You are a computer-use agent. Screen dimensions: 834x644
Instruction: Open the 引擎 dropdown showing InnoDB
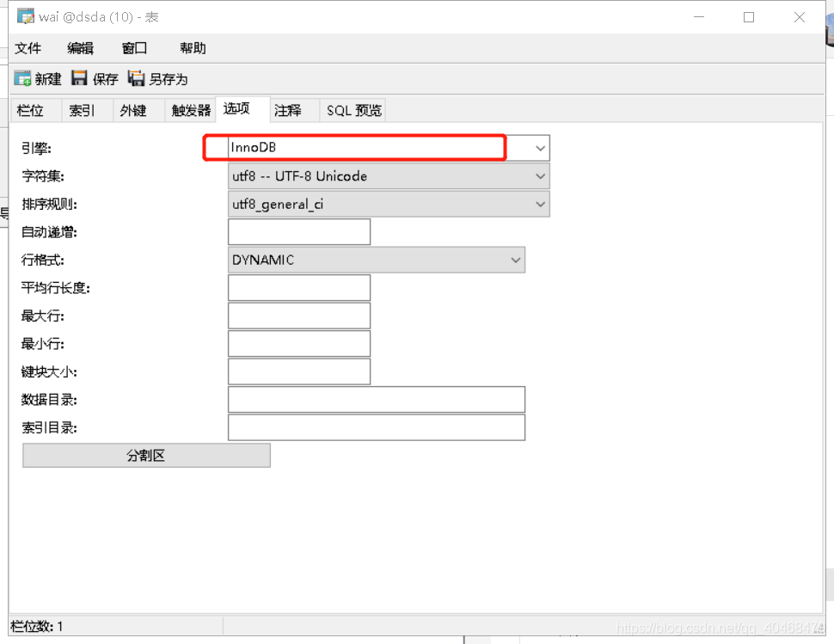[540, 147]
